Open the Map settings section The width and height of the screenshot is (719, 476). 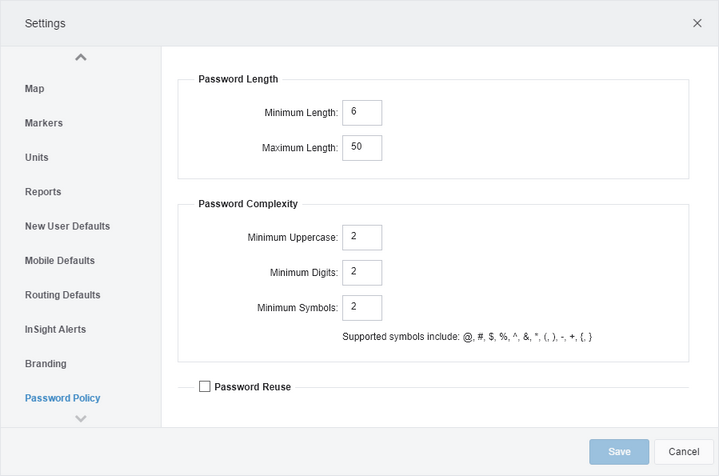coord(34,89)
